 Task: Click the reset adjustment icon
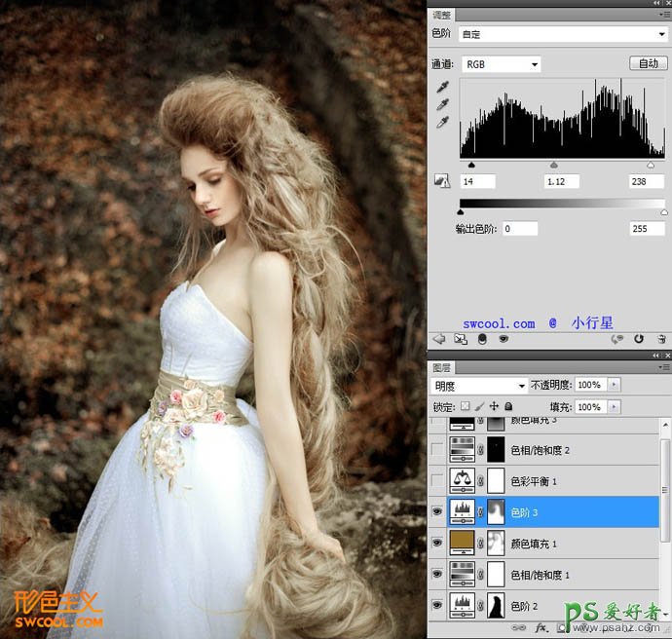pos(640,339)
